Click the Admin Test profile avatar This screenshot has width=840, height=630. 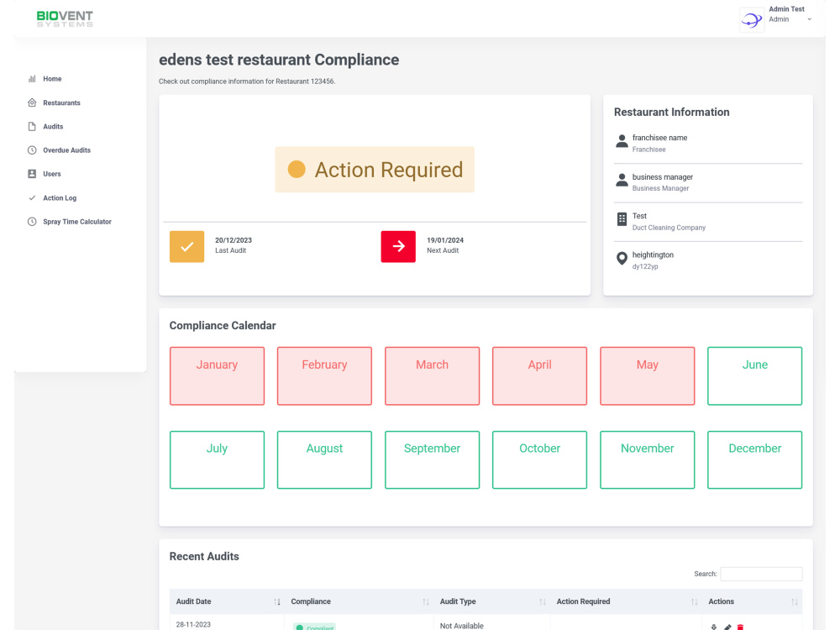coord(752,20)
